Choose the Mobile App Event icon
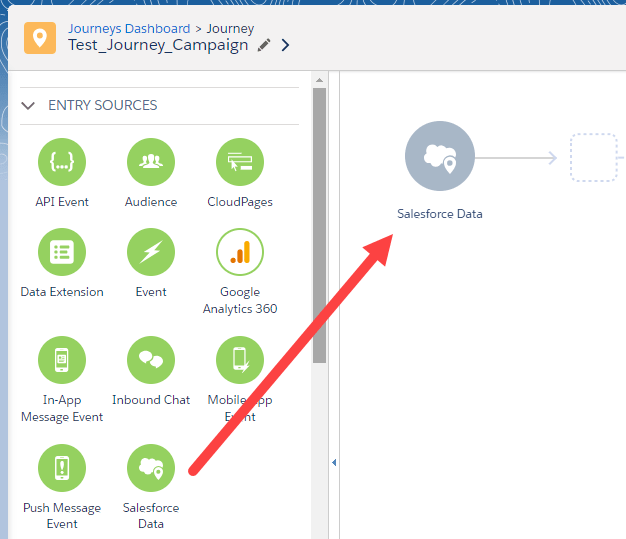626x539 pixels. [x=240, y=360]
